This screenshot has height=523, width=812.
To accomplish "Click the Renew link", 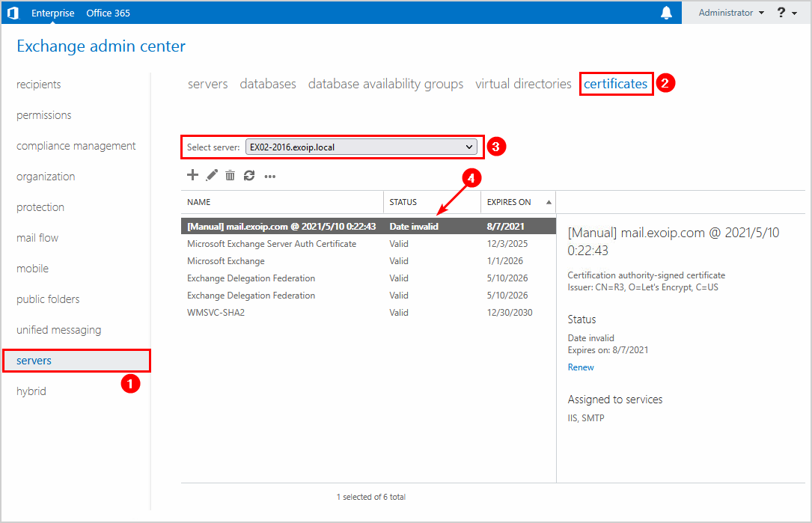I will pyautogui.click(x=581, y=367).
